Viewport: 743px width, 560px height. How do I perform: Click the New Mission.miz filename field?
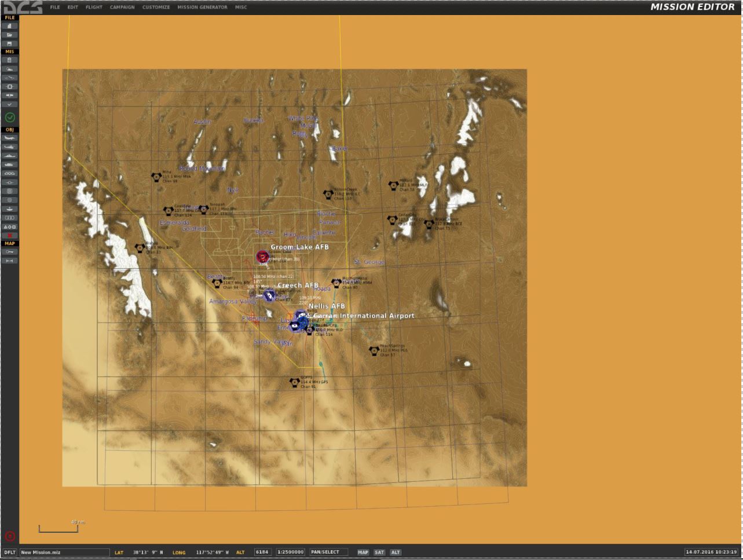64,552
